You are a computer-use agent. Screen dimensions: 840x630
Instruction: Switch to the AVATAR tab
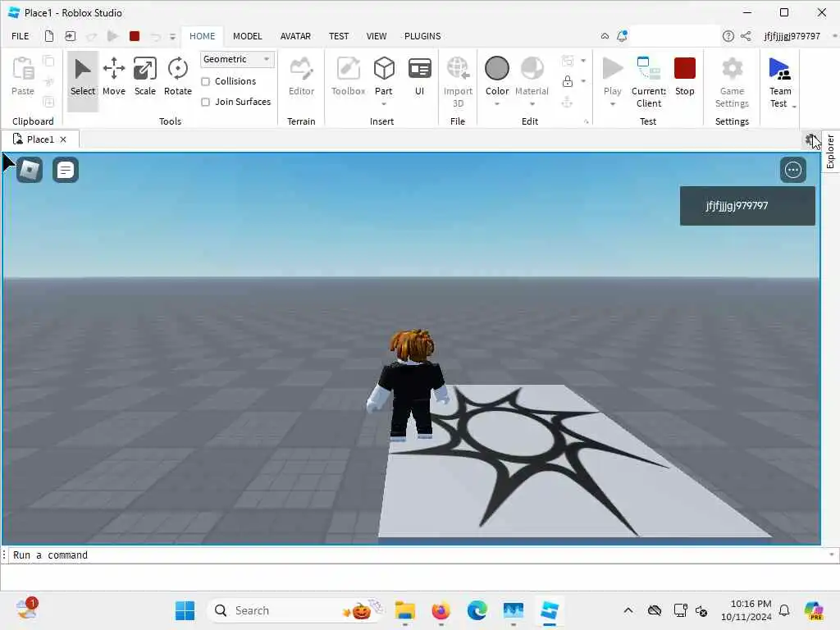click(295, 36)
